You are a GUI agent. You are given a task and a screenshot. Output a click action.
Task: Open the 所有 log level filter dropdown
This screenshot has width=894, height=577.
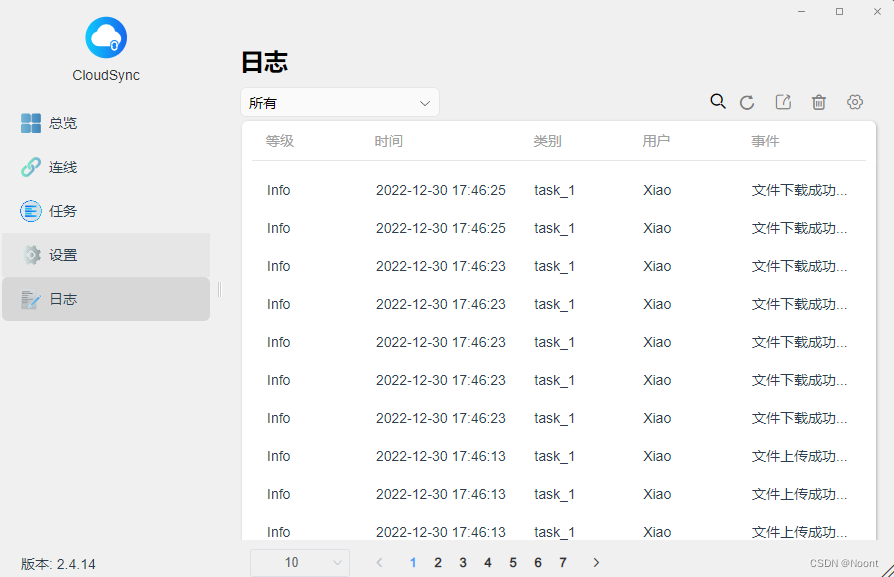(340, 102)
